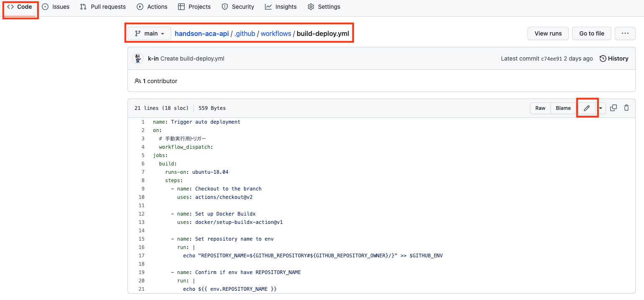The height and width of the screenshot is (300, 644).
Task: Expand the main branch selector
Action: coord(150,33)
